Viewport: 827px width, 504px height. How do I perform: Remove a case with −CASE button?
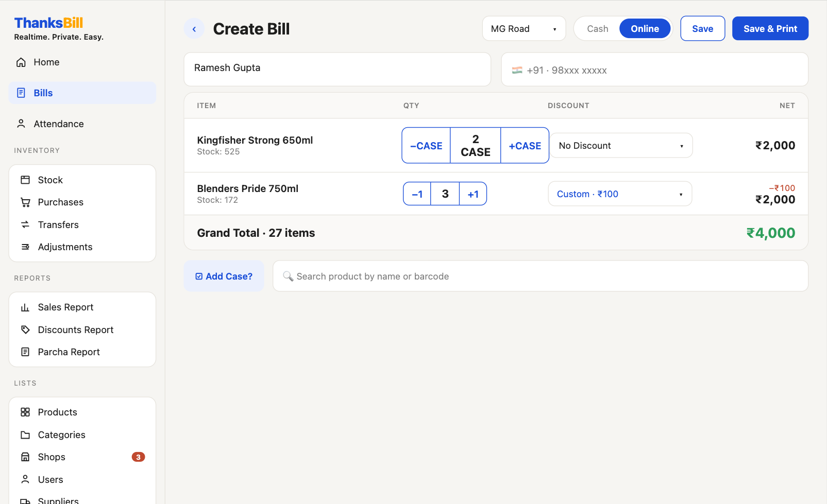[426, 146]
